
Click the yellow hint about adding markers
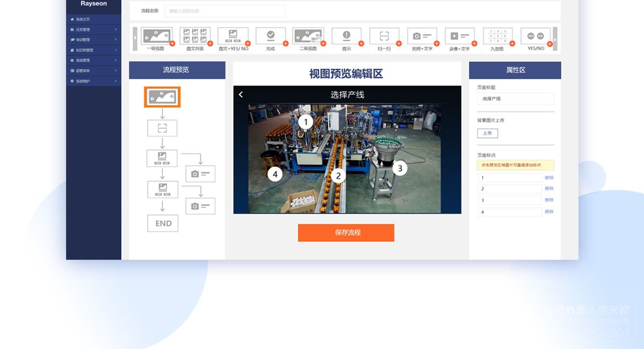click(x=515, y=165)
